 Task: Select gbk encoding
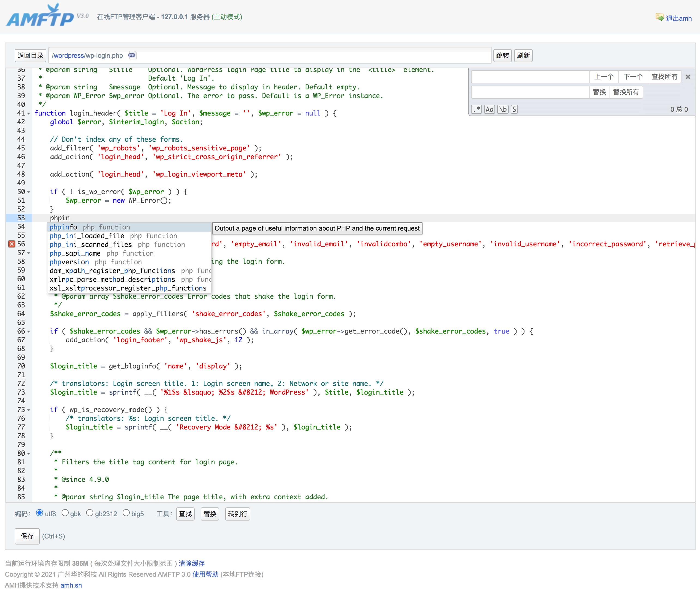tap(65, 513)
